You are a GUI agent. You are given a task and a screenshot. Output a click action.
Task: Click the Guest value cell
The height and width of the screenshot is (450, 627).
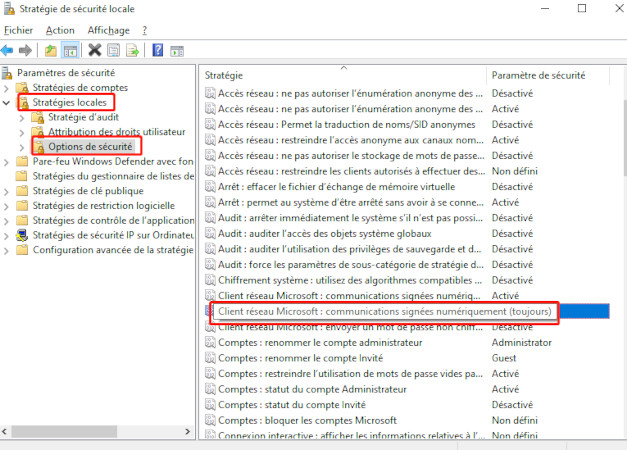click(x=504, y=358)
